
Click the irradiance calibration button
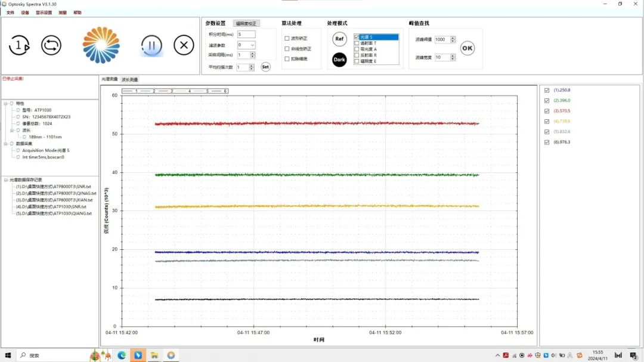[246, 23]
